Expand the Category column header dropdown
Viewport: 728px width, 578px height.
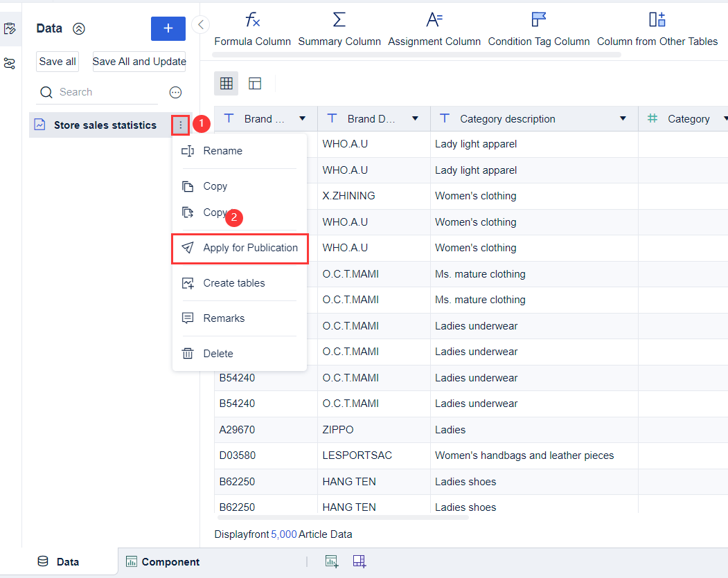coord(724,118)
